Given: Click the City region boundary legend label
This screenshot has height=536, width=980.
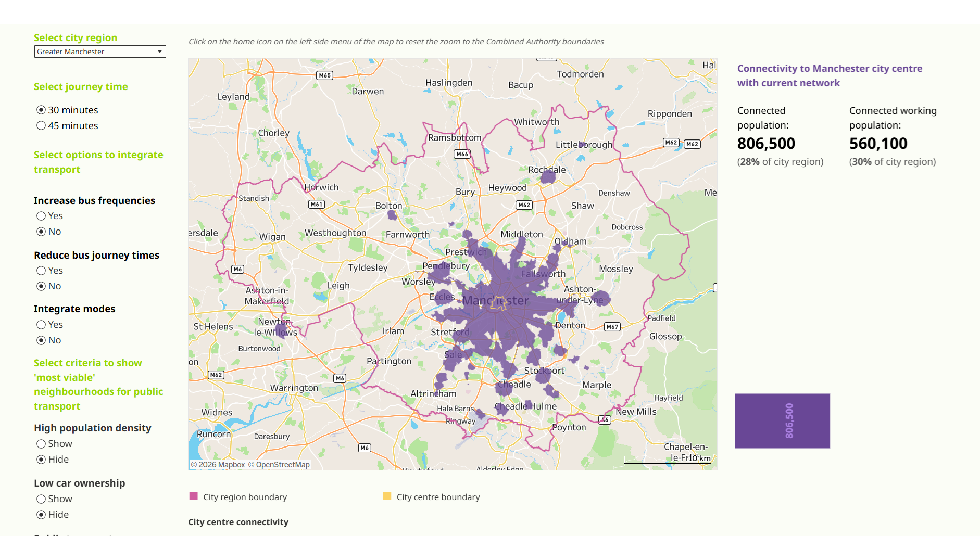Looking at the screenshot, I should (x=245, y=497).
